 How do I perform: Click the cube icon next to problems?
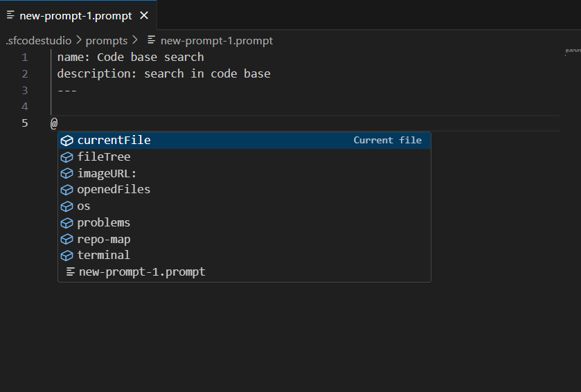(67, 223)
